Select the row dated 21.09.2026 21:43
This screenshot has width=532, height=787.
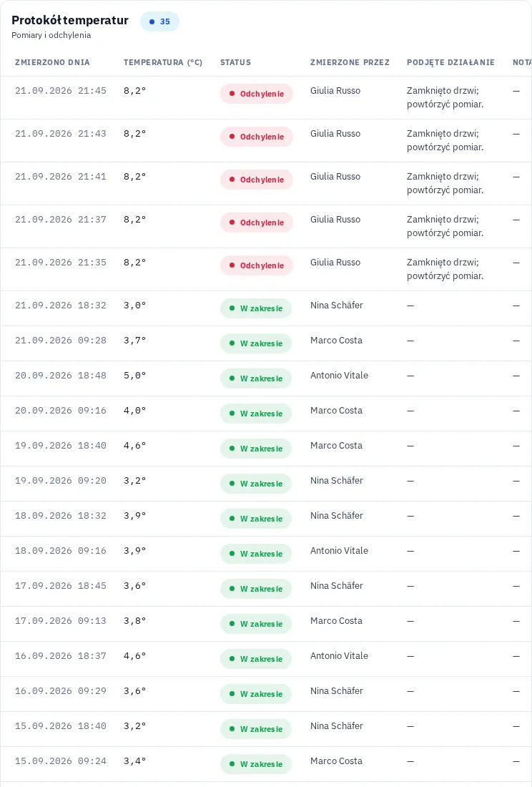(266, 140)
